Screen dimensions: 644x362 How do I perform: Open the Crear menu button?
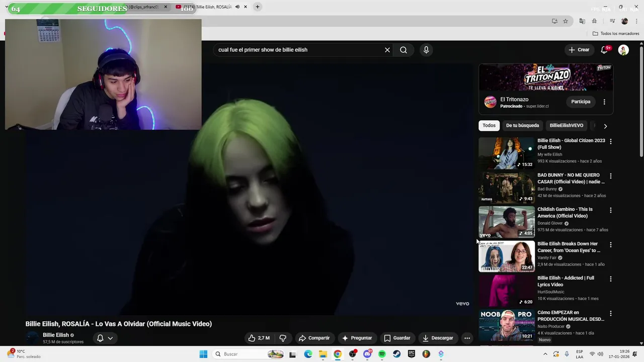point(579,50)
